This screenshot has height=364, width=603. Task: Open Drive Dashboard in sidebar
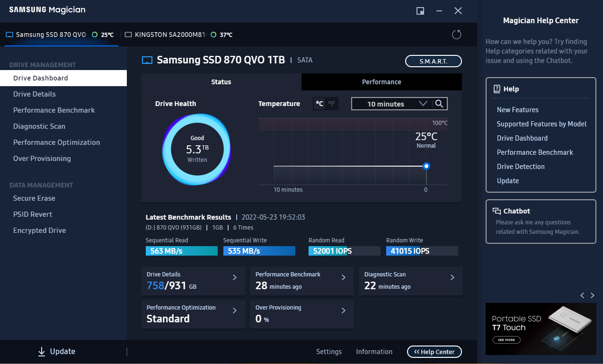(63, 78)
